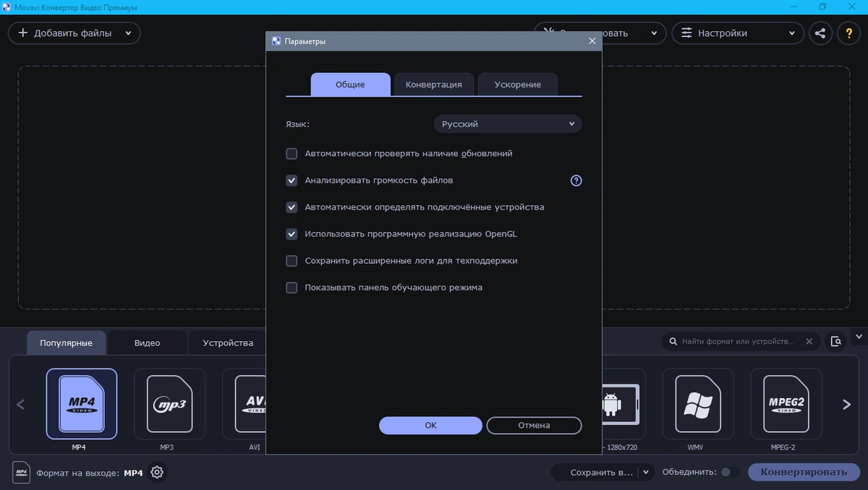This screenshot has width=868, height=490.
Task: Click the Конвертировать button
Action: [x=804, y=473]
